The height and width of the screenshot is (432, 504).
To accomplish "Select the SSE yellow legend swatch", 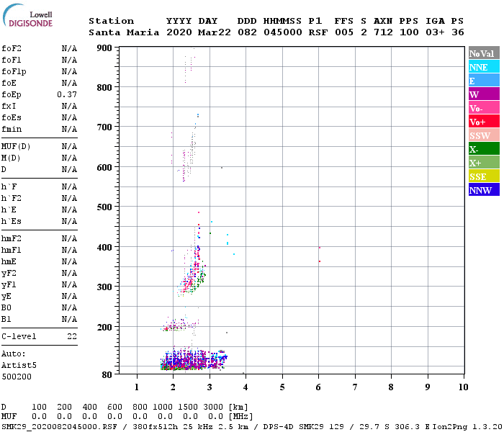I will click(484, 176).
